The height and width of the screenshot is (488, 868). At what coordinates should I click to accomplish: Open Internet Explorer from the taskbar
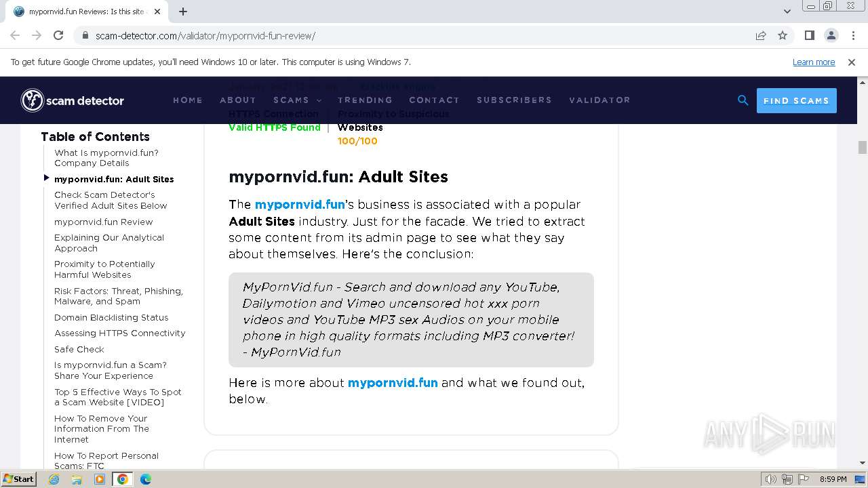coord(54,479)
